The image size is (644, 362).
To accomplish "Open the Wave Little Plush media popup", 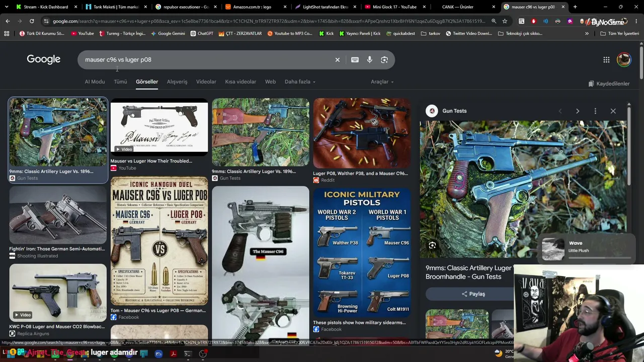I will coord(587,249).
